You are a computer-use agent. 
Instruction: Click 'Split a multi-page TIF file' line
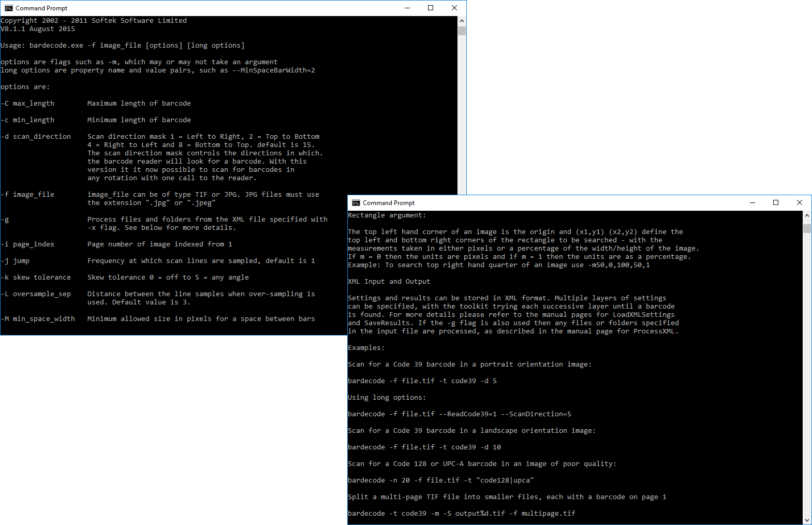click(x=507, y=497)
